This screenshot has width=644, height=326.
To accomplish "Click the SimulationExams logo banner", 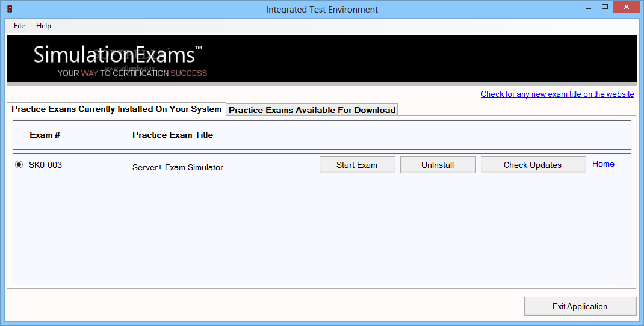I will coord(322,58).
